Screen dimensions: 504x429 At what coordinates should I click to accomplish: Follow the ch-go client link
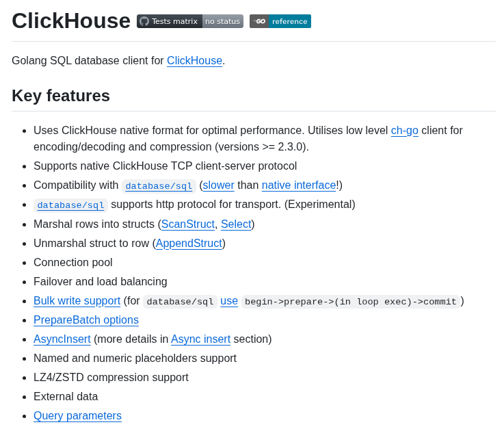(404, 131)
